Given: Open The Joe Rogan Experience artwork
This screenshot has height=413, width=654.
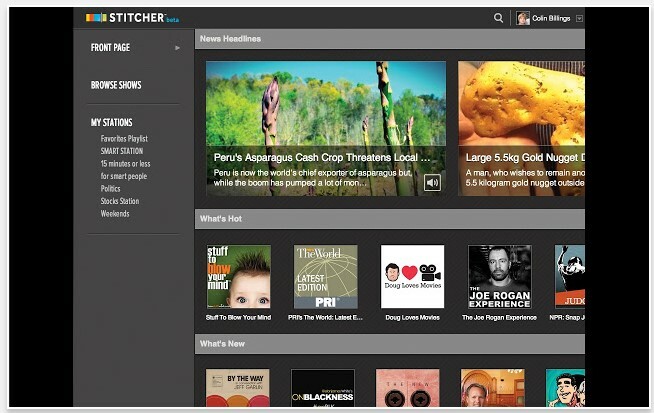Looking at the screenshot, I should (x=500, y=277).
